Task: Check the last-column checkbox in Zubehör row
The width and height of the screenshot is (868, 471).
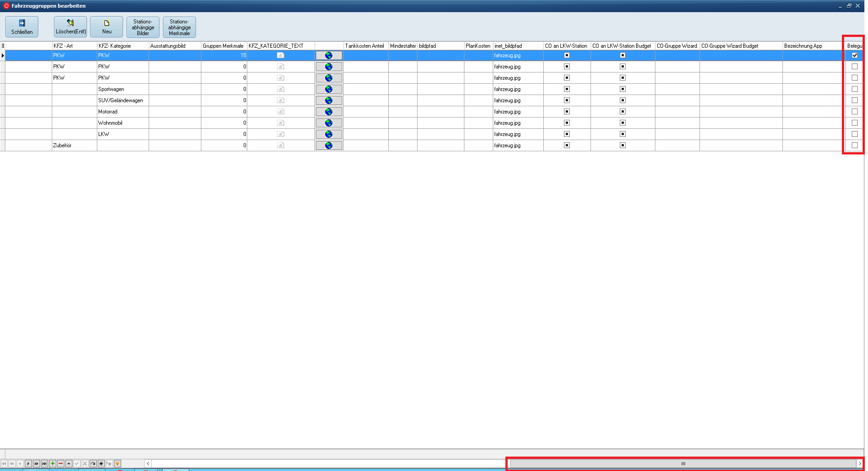Action: [x=854, y=145]
